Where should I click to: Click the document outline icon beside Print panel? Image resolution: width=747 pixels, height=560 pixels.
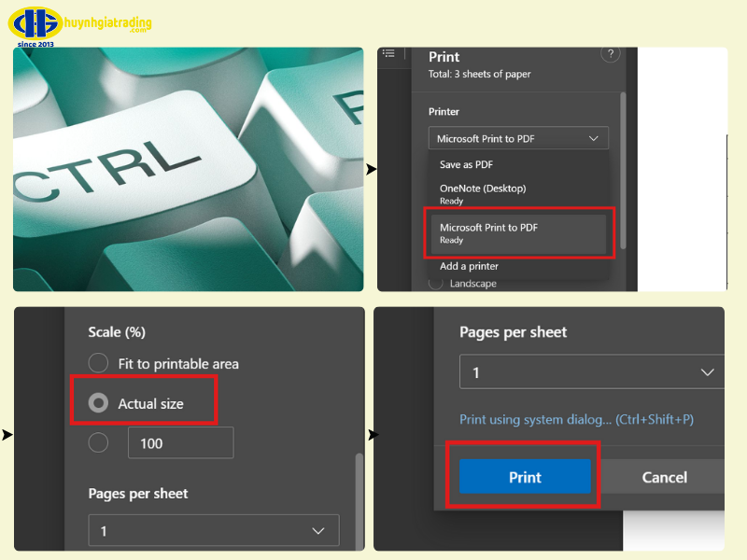(x=388, y=53)
